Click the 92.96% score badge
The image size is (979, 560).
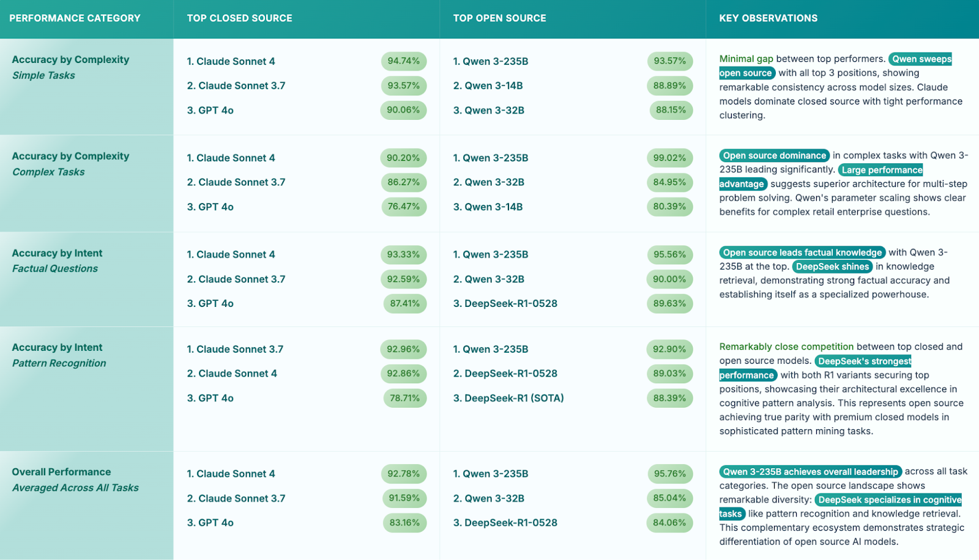[403, 349]
